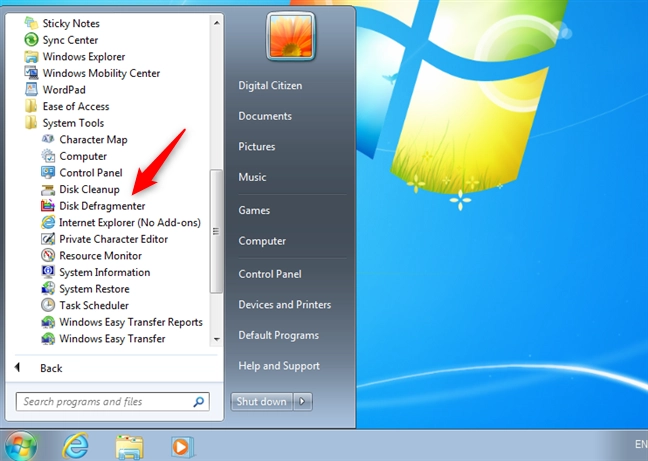Click the Character Map icon
The width and height of the screenshot is (648, 461).
[48, 139]
